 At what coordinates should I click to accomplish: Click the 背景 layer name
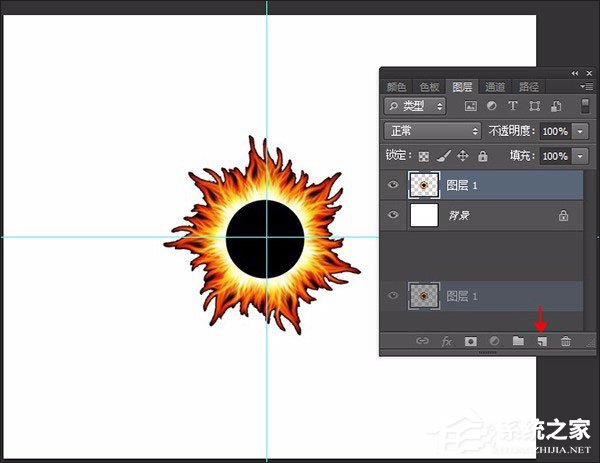pyautogui.click(x=459, y=215)
